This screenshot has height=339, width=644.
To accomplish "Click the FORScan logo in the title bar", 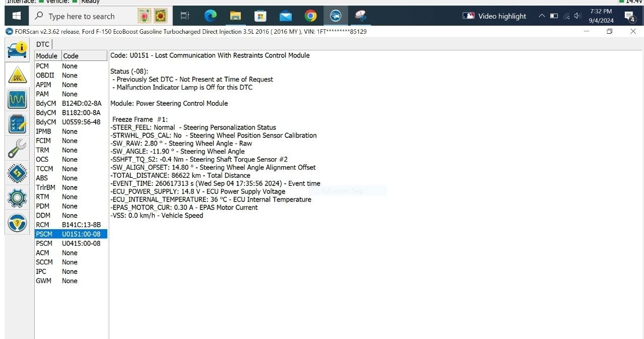I will (x=8, y=31).
